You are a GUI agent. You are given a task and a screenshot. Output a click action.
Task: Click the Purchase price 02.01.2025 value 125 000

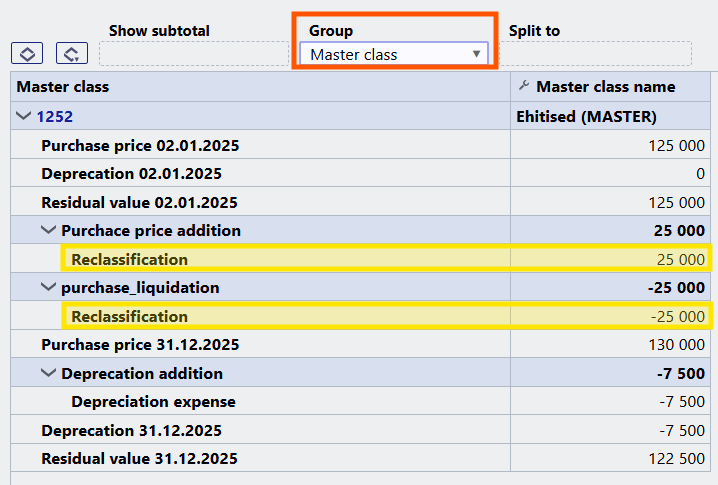pos(676,145)
